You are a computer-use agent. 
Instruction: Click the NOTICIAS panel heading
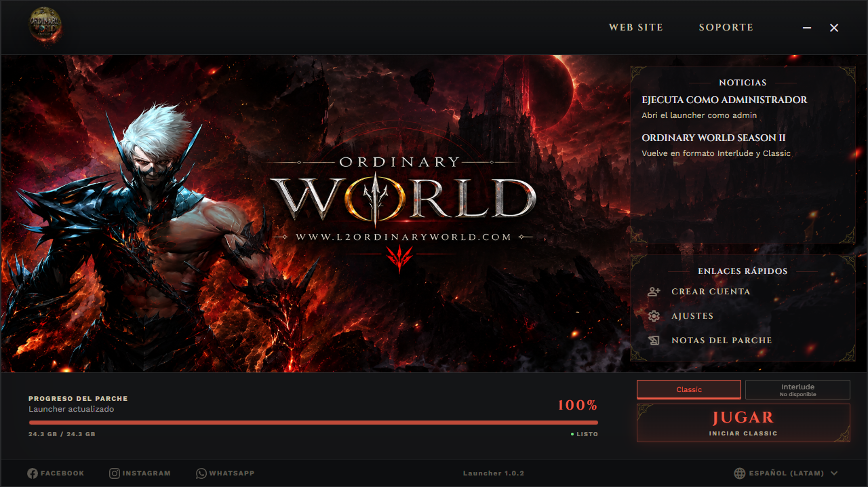point(743,83)
